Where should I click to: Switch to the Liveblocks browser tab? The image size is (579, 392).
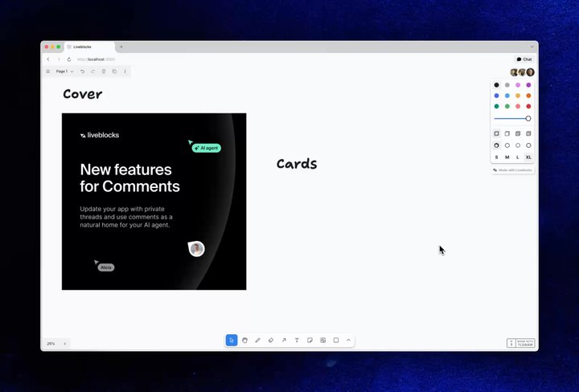90,47
